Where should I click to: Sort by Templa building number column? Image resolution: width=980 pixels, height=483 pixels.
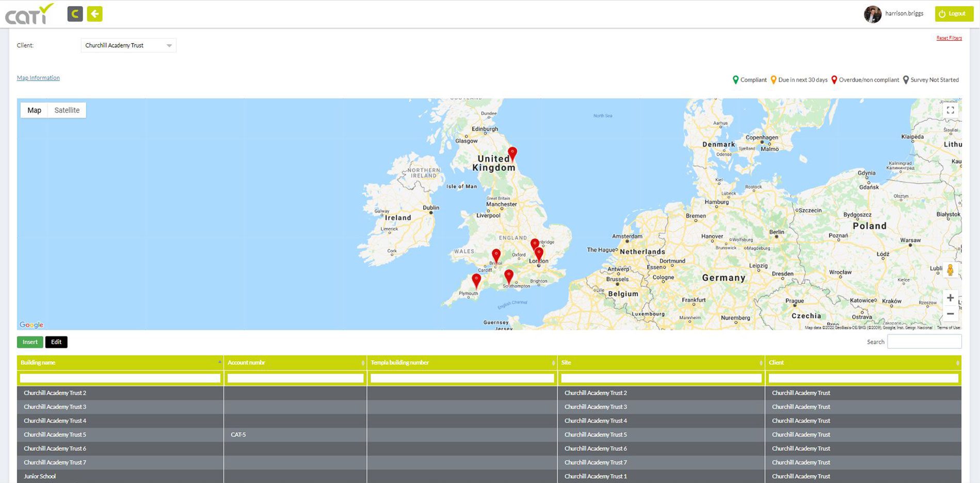click(x=462, y=363)
